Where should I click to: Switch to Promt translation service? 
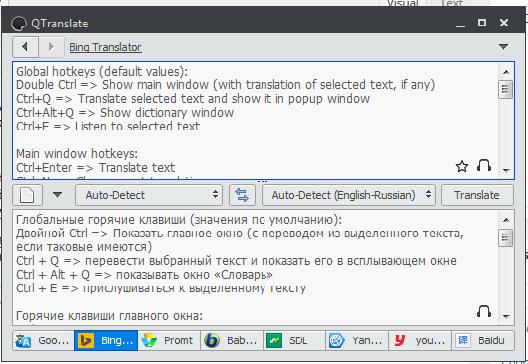click(x=169, y=340)
